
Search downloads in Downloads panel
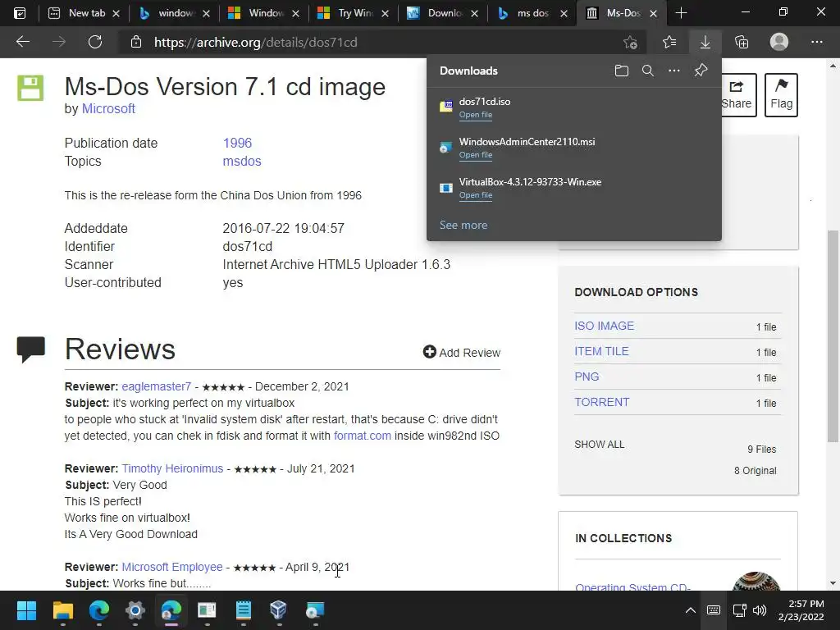648,71
